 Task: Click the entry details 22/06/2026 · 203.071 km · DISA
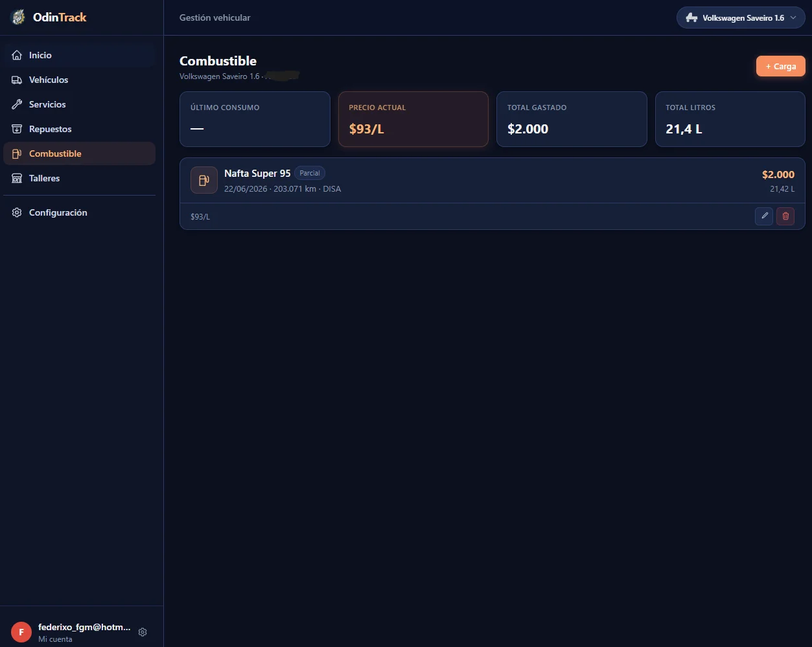pyautogui.click(x=283, y=189)
